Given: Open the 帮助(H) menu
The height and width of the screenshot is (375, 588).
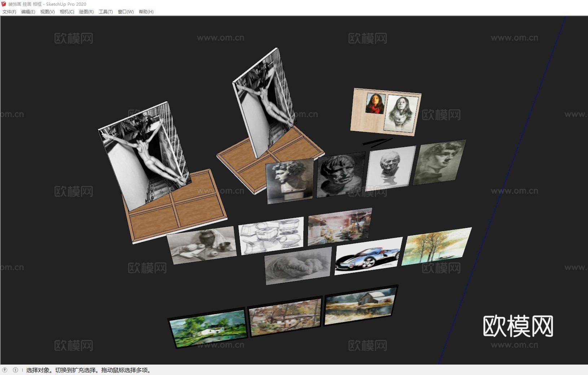Looking at the screenshot, I should pos(146,12).
